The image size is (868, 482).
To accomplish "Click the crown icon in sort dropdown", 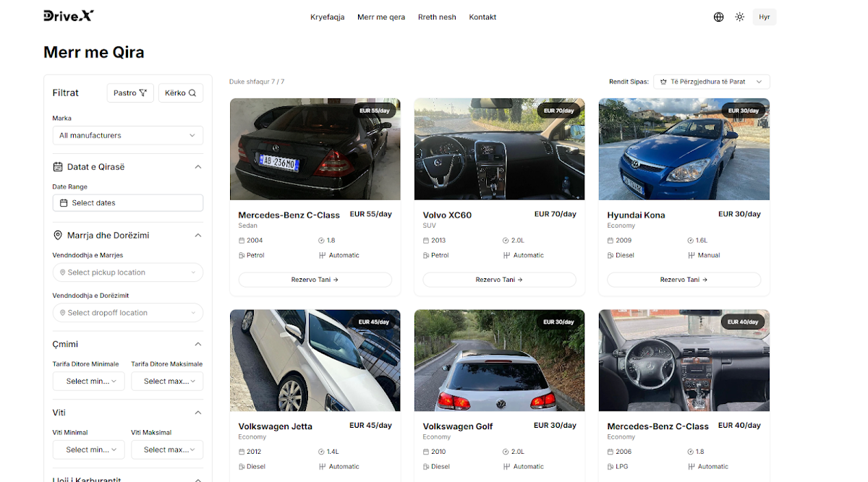I will [663, 82].
